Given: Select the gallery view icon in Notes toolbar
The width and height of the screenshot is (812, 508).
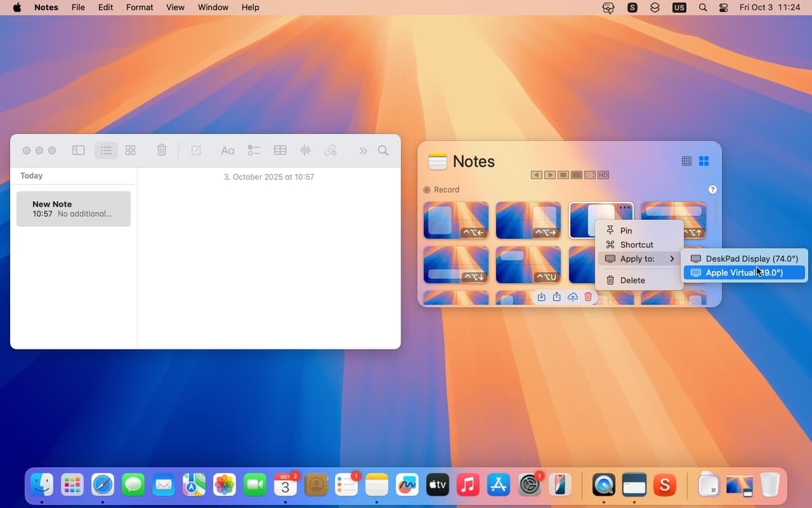Looking at the screenshot, I should pyautogui.click(x=131, y=150).
